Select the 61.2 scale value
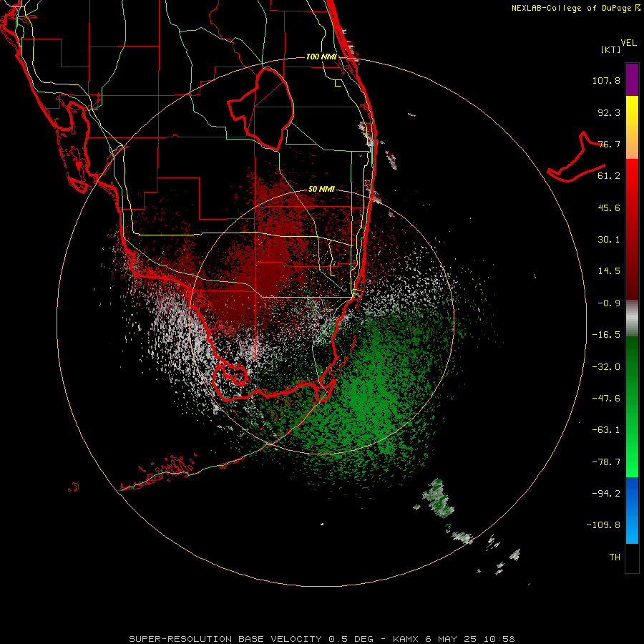 pos(609,176)
